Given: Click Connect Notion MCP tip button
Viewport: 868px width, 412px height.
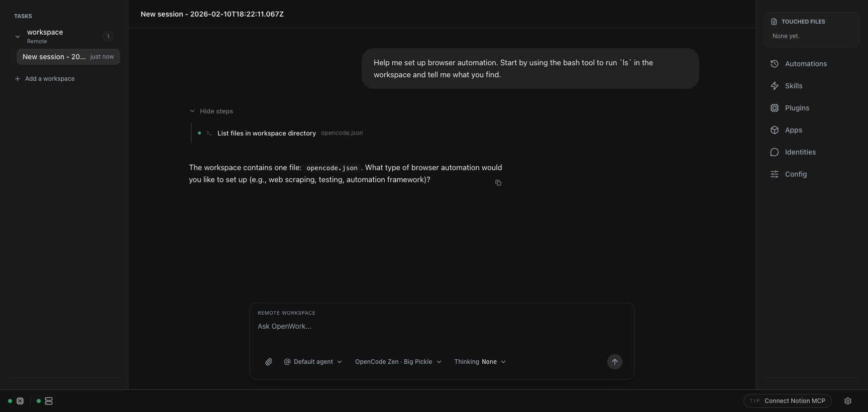Looking at the screenshot, I should pyautogui.click(x=787, y=401).
